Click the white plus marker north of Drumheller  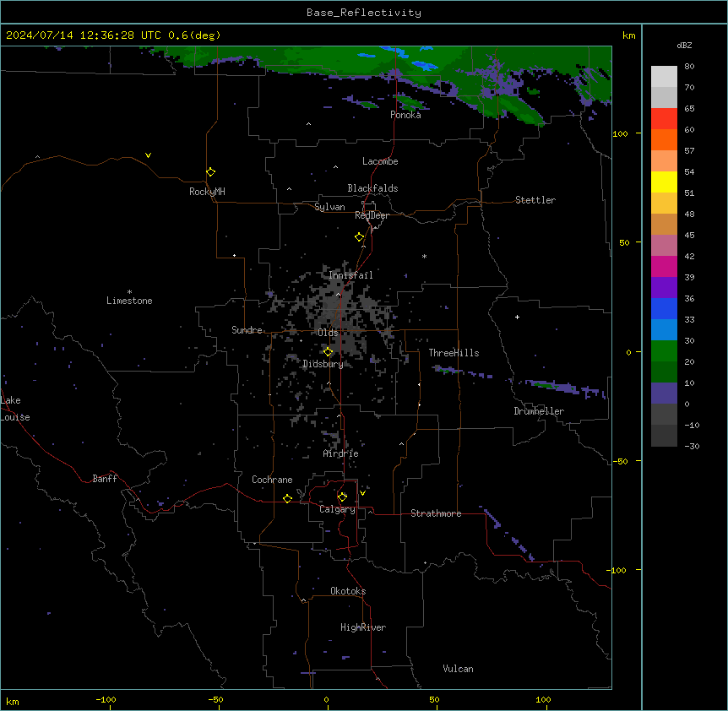click(517, 317)
